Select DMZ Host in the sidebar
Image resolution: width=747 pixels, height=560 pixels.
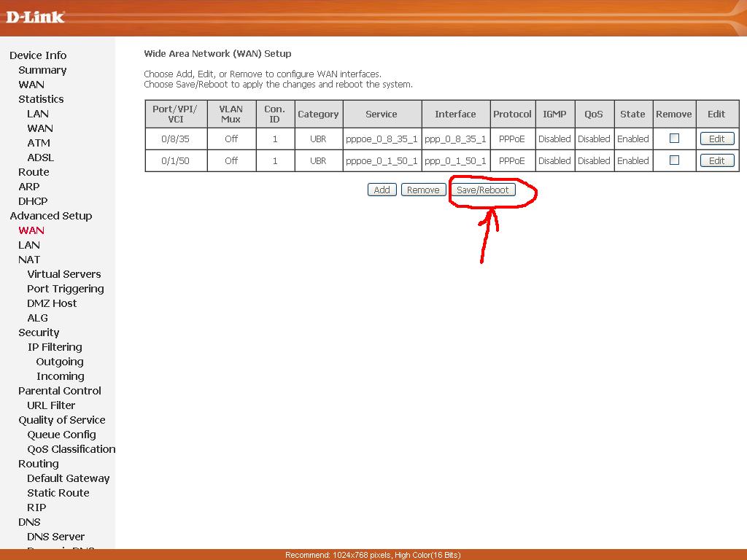tap(52, 303)
